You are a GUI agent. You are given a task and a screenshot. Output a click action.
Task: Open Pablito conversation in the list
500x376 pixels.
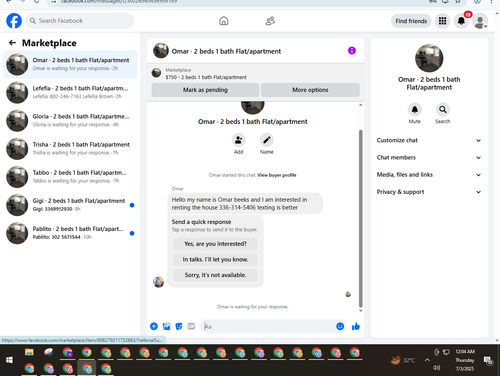(x=70, y=233)
